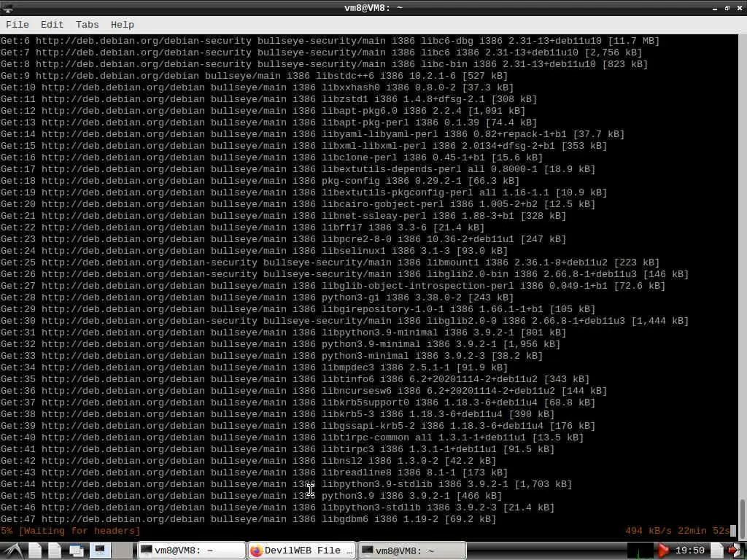Switch to second vm8@VM8 taskbar window
Screen dimensions: 747x560
click(x=411, y=551)
